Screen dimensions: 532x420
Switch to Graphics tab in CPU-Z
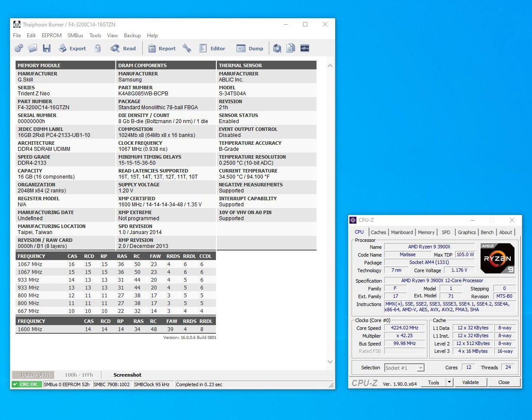pos(467,232)
